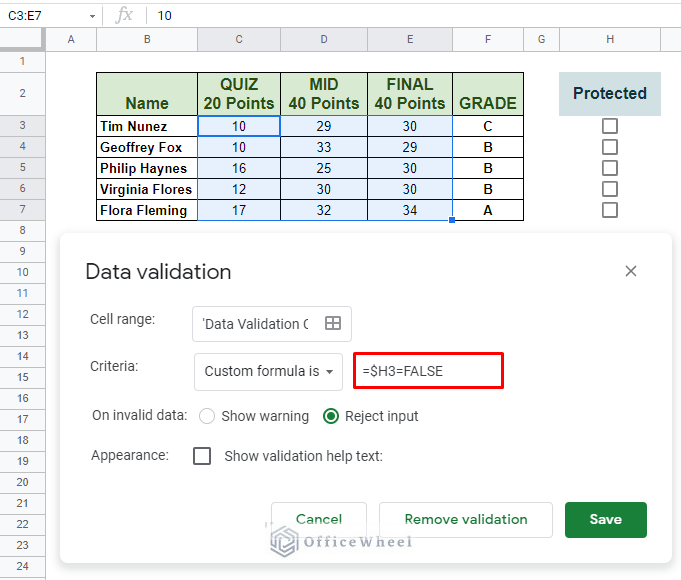Screen dimensions: 681x580
Task: Click Flora Fleming's MID score 32
Action: pyautogui.click(x=324, y=210)
